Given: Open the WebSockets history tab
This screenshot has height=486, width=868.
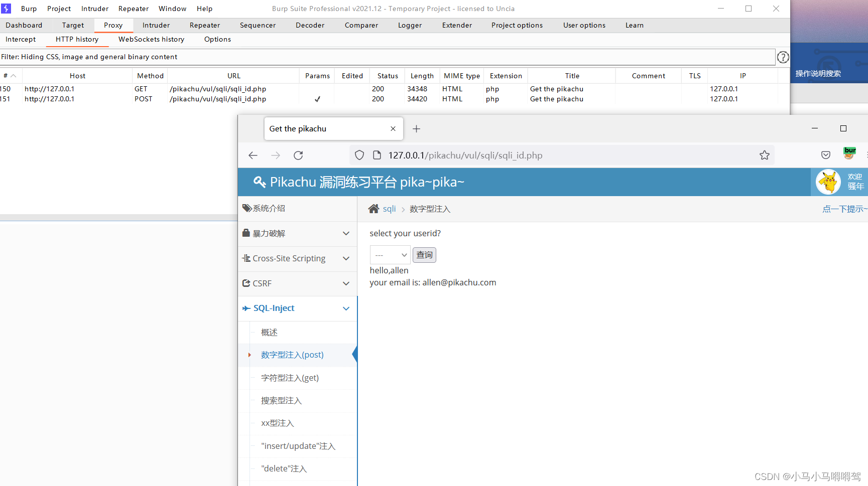Looking at the screenshot, I should point(151,39).
